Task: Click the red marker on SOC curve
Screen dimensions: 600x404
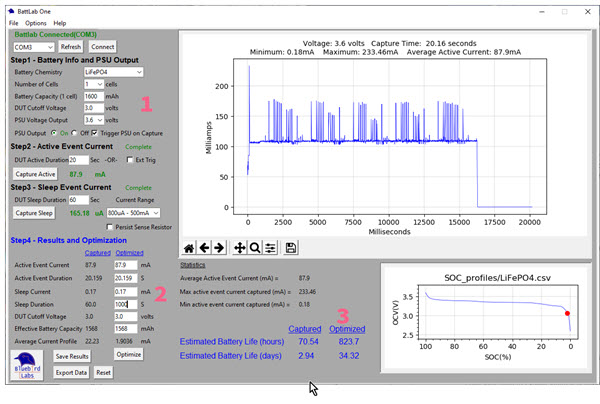Action: pyautogui.click(x=567, y=313)
